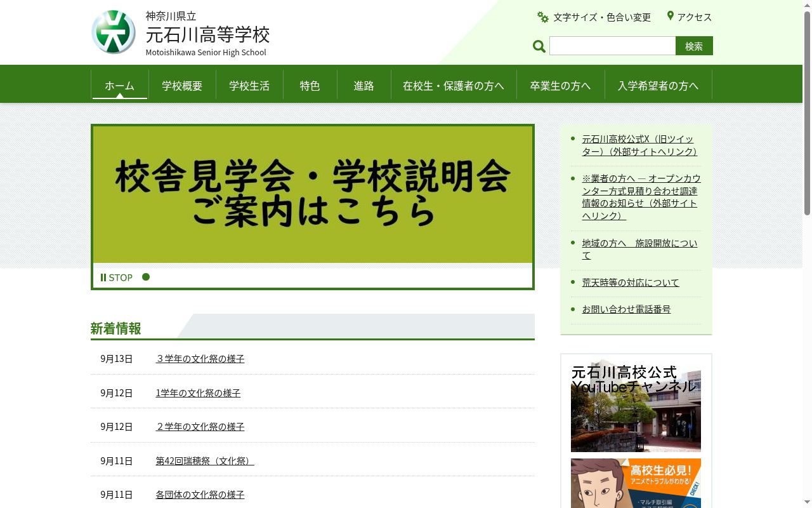This screenshot has height=508, width=812.
Task: Open 元石川高校公式X external link
Action: pos(639,145)
